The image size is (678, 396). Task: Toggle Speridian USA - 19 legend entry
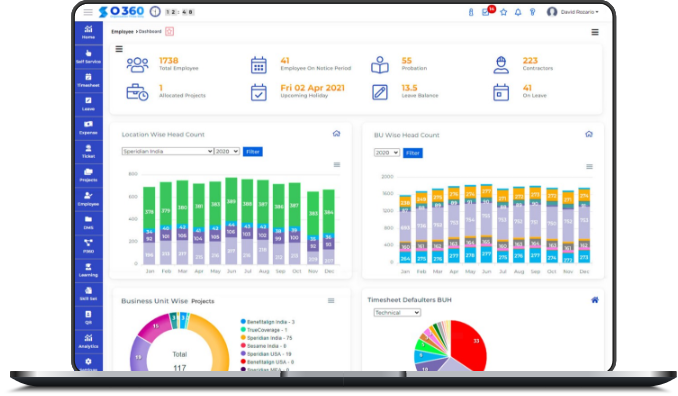pyautogui.click(x=266, y=354)
